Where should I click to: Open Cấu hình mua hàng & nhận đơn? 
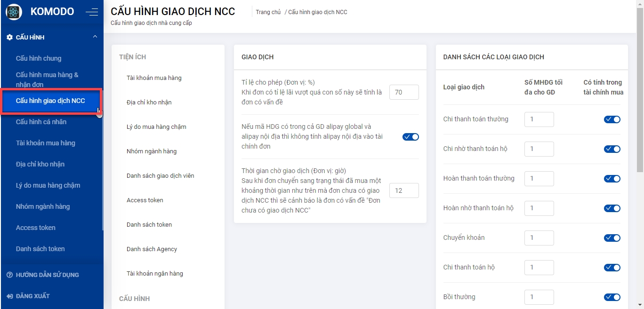click(47, 79)
